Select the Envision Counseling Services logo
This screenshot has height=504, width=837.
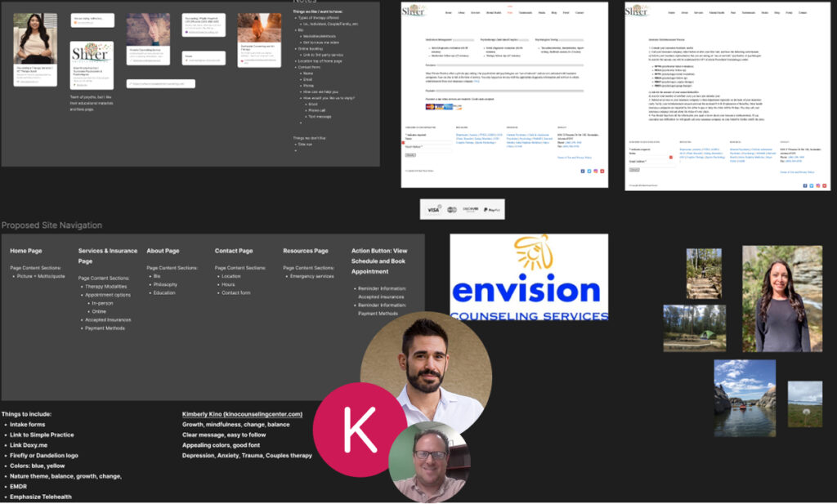(x=529, y=277)
